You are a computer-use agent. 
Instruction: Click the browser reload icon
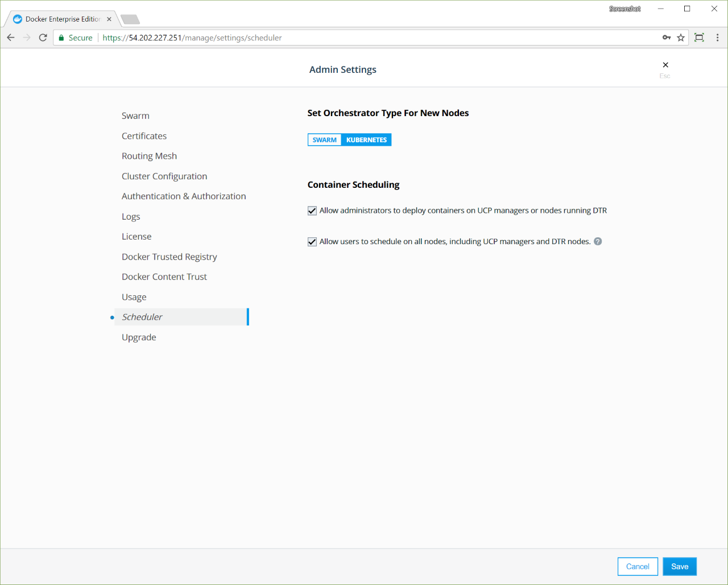pyautogui.click(x=43, y=38)
